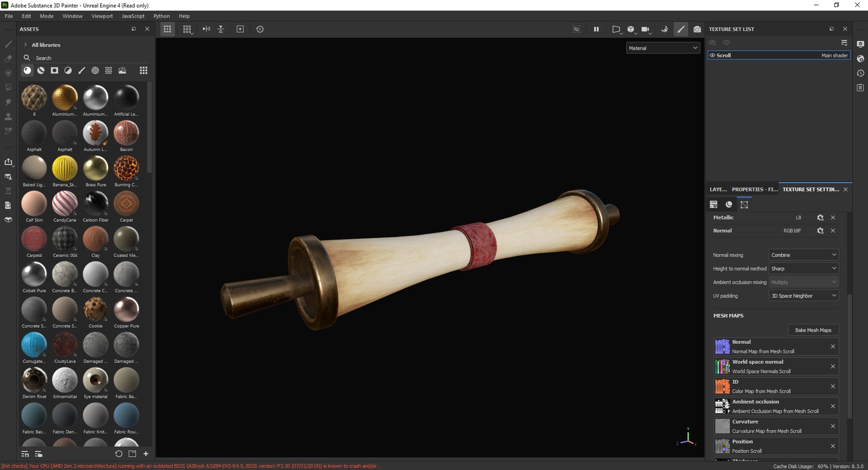Open Height to normal method dropdown

(x=803, y=269)
